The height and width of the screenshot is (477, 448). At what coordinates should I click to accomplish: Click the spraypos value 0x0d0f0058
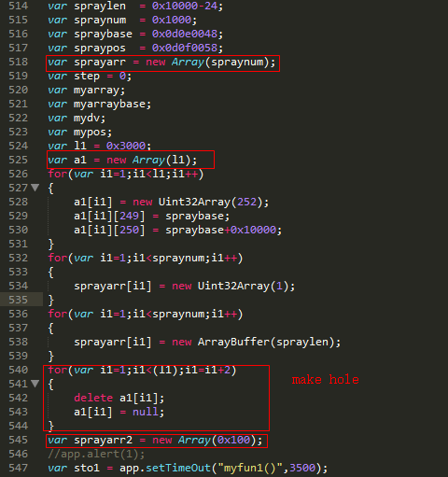tap(185, 48)
